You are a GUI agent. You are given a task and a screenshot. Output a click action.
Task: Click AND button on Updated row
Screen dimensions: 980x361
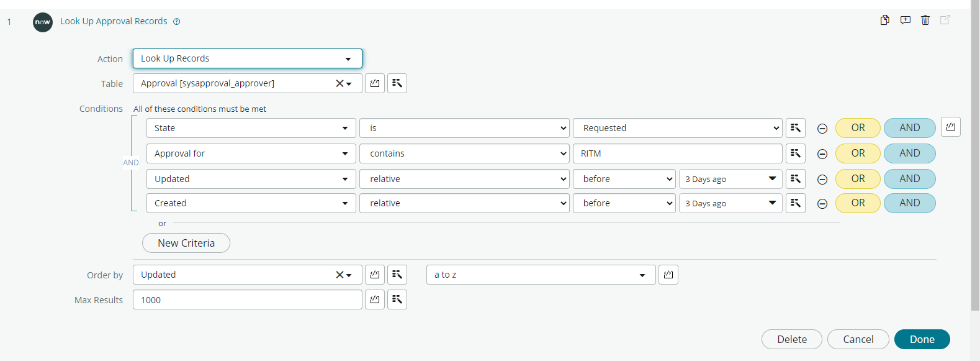coord(910,179)
